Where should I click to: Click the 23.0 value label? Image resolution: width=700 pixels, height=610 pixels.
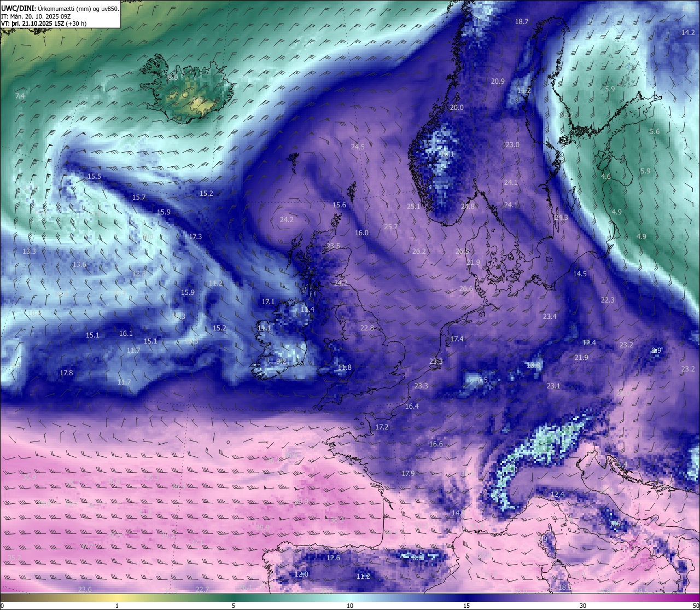pyautogui.click(x=512, y=145)
